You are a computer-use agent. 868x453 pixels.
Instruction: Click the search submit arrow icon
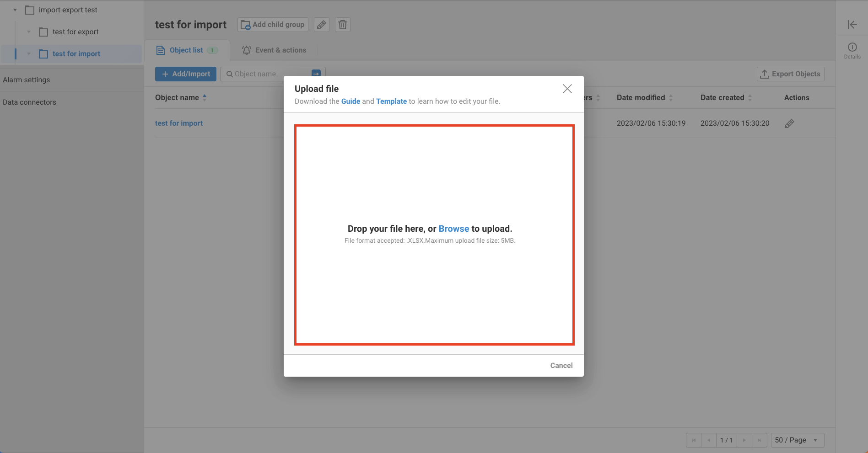[x=316, y=73]
